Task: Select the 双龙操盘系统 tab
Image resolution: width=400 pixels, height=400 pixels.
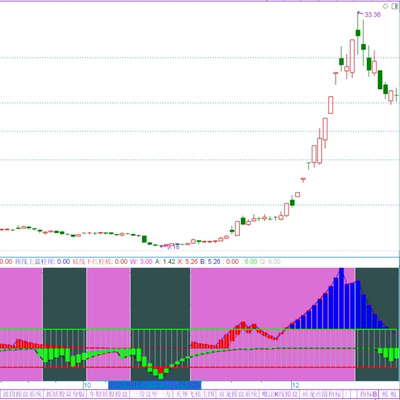Action: pyautogui.click(x=238, y=394)
